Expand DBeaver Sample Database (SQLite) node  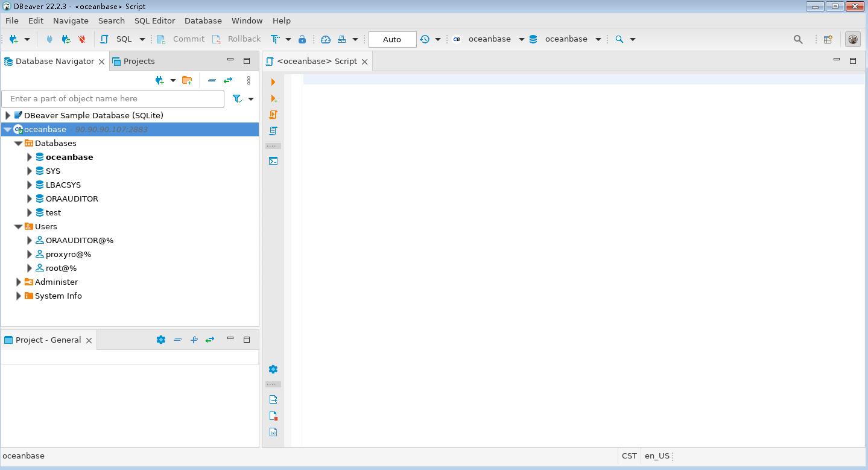tap(8, 115)
